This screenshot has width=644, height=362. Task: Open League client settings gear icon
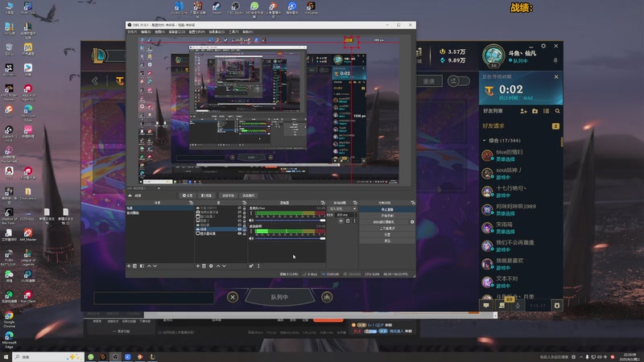[x=543, y=46]
